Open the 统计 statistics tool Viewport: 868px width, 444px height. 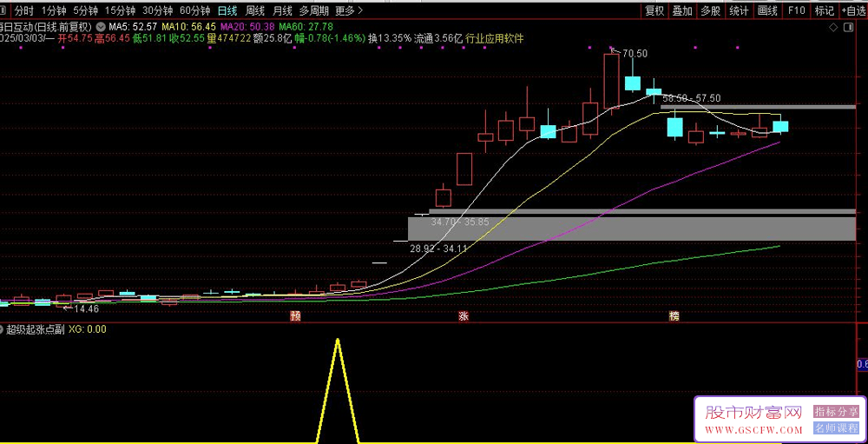[x=739, y=10]
